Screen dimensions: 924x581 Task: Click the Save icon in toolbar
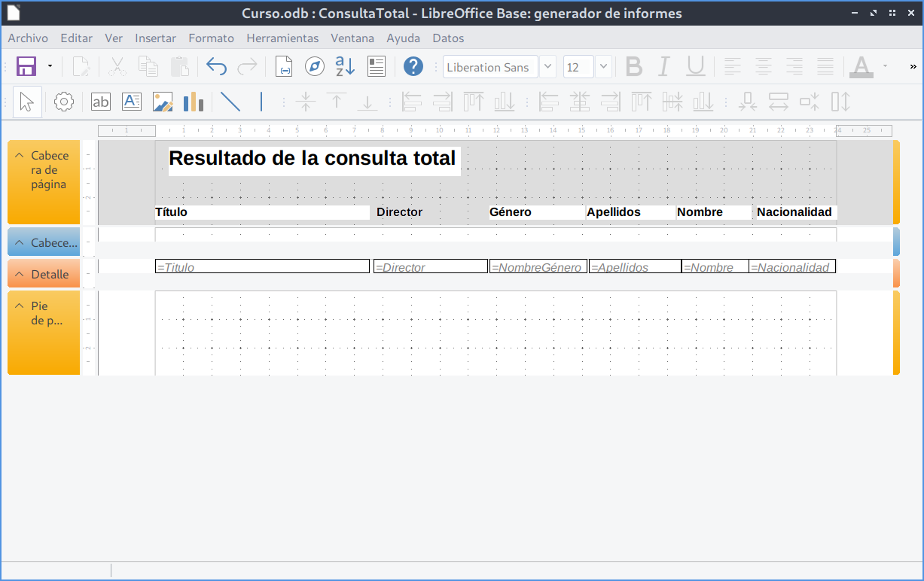(26, 67)
